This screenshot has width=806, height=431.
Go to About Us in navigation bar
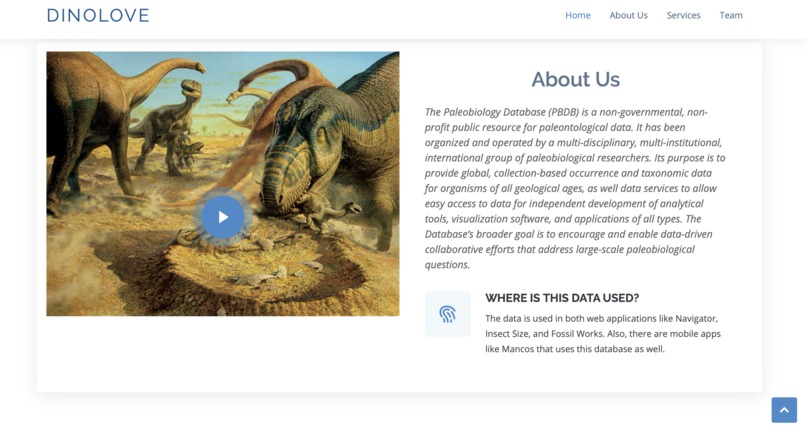[628, 15]
